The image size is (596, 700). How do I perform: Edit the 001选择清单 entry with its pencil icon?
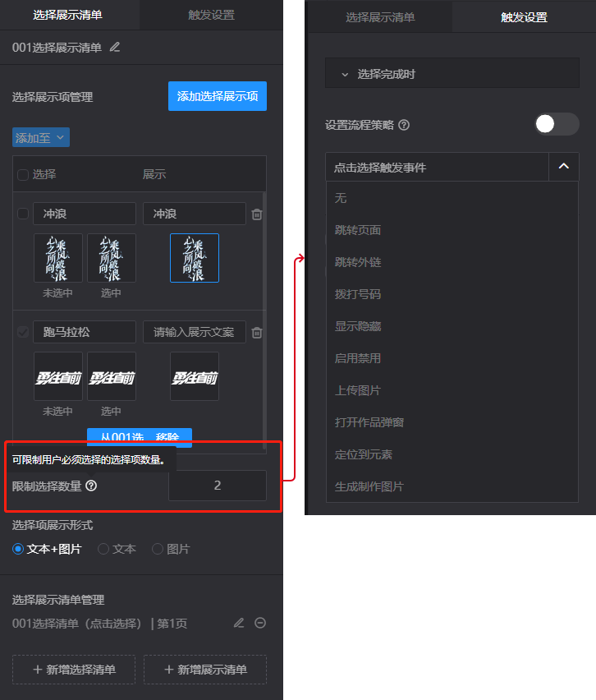(239, 623)
